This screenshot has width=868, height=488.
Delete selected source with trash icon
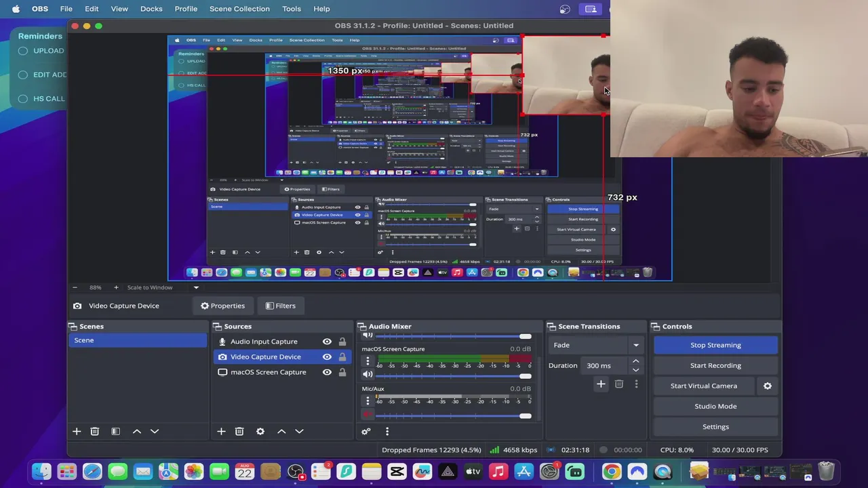[x=239, y=431]
